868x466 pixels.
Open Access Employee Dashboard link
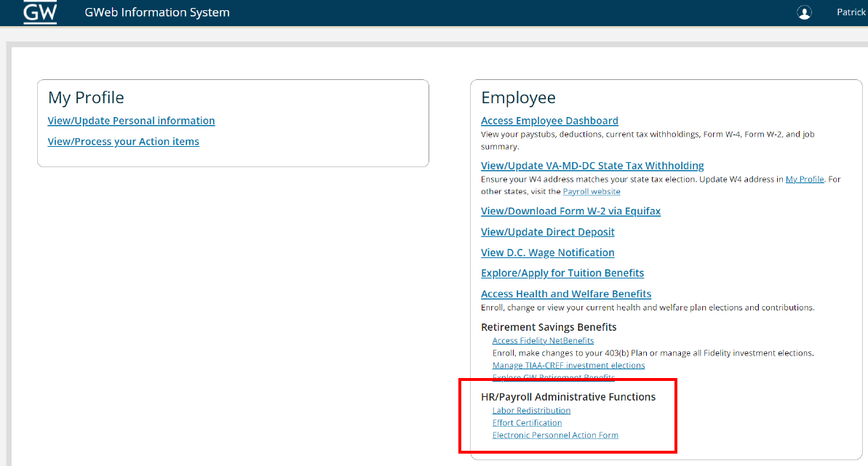click(549, 121)
